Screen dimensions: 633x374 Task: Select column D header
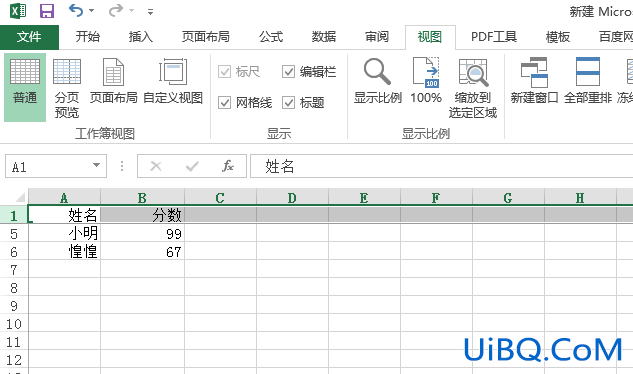pyautogui.click(x=292, y=198)
